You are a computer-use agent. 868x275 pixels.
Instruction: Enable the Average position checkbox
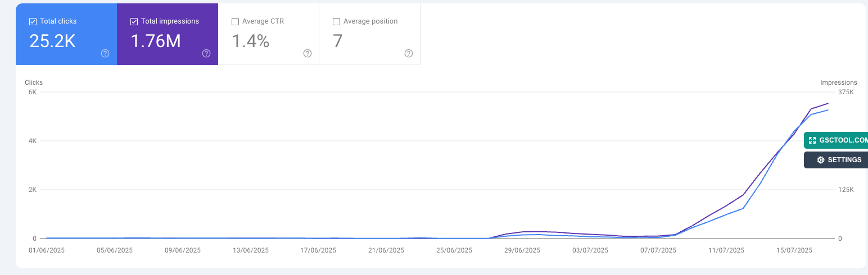pyautogui.click(x=336, y=22)
